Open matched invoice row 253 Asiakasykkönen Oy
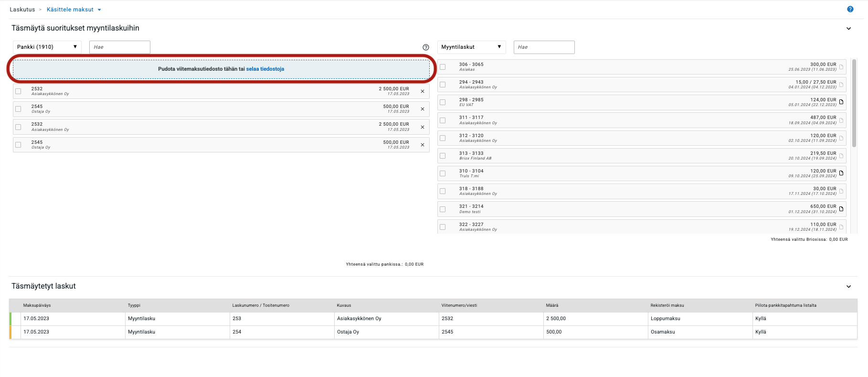868x377 pixels. [x=237, y=319]
